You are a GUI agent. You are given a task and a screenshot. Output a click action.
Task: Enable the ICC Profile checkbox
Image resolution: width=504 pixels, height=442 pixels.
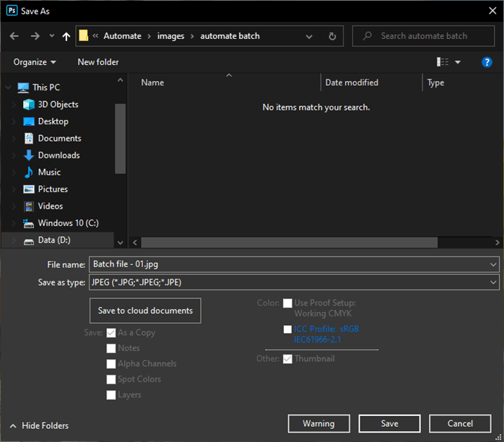[x=288, y=329]
